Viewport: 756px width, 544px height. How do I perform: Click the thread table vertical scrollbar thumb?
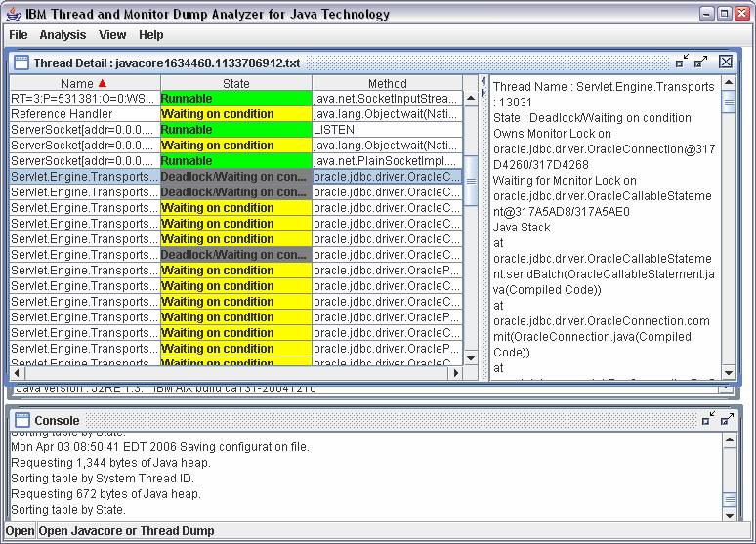[x=471, y=181]
